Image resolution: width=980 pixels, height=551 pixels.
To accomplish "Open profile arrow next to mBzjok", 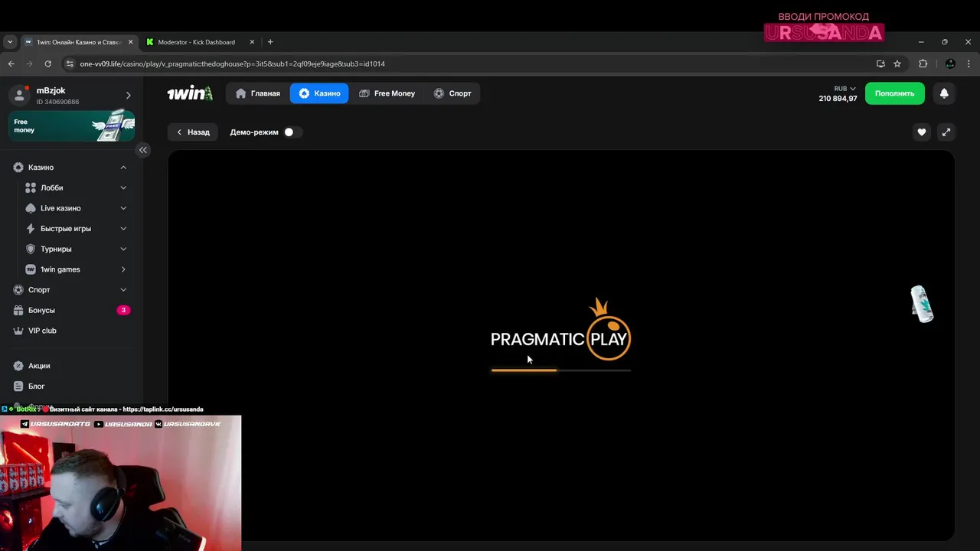I will tap(128, 96).
